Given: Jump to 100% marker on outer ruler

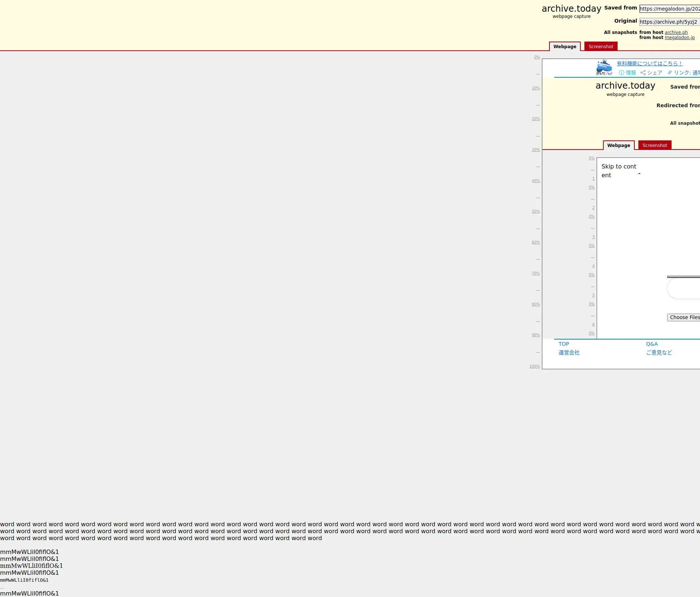Looking at the screenshot, I should pyautogui.click(x=534, y=367).
